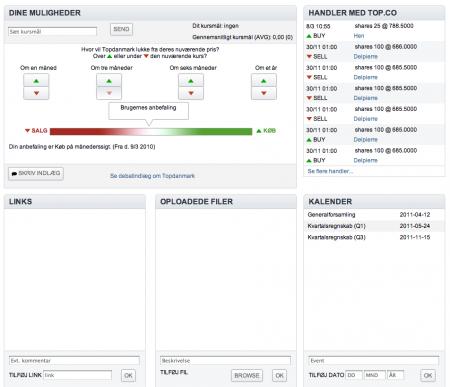The width and height of the screenshot is (450, 387).
Task: Open Delpierre link in last BUY row
Action: pyautogui.click(x=365, y=160)
